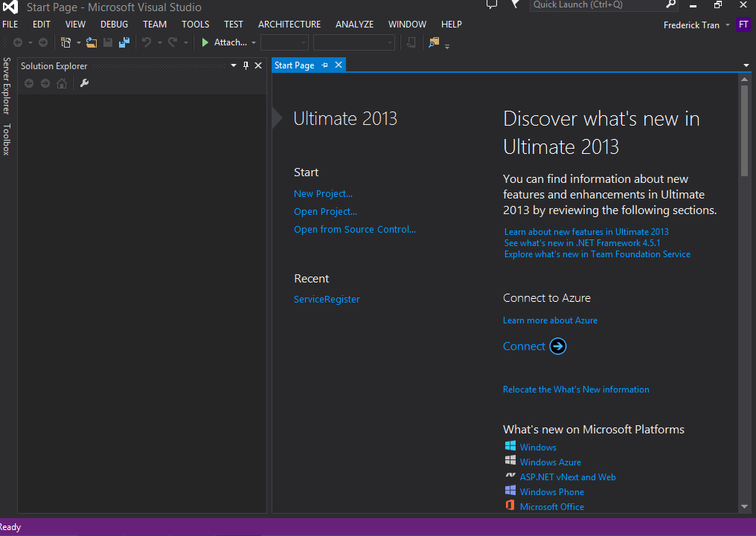Open the Undo history dropdown arrow
The image size is (756, 536).
tap(159, 43)
